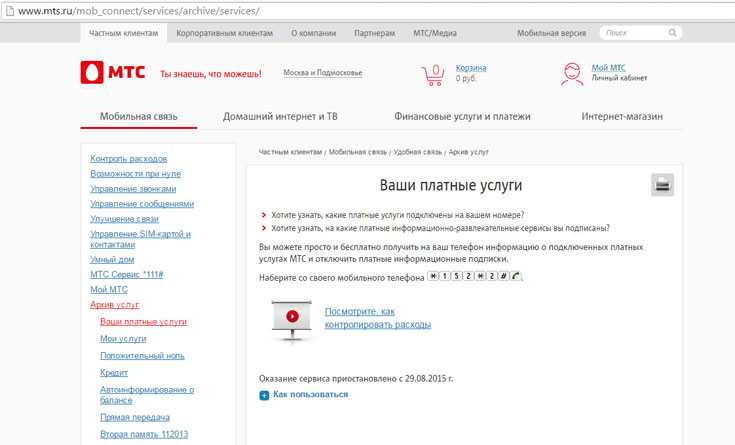The image size is (735, 445).
Task: Select the Интернет-магазин menu
Action: click(622, 116)
